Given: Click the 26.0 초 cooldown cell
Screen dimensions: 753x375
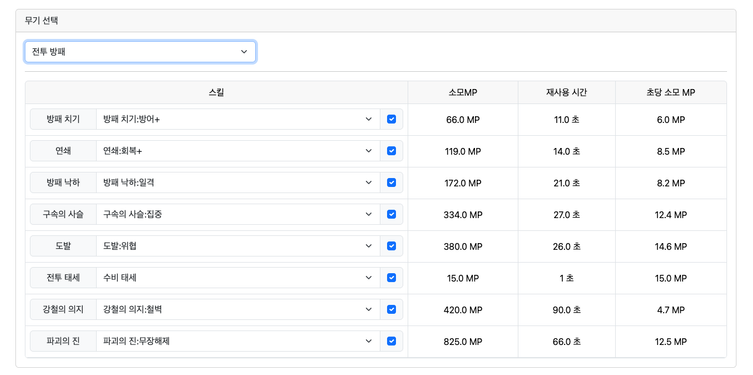Looking at the screenshot, I should tap(567, 246).
